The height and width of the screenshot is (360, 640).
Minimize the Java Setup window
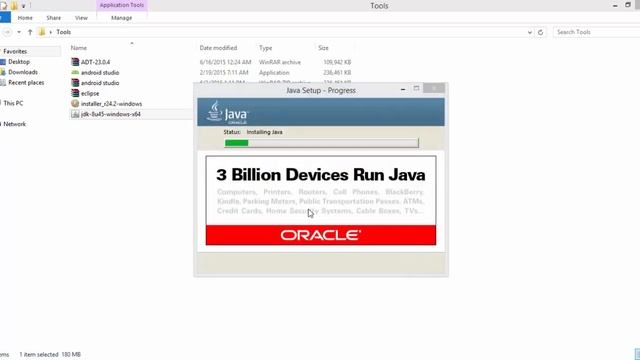coord(403,89)
